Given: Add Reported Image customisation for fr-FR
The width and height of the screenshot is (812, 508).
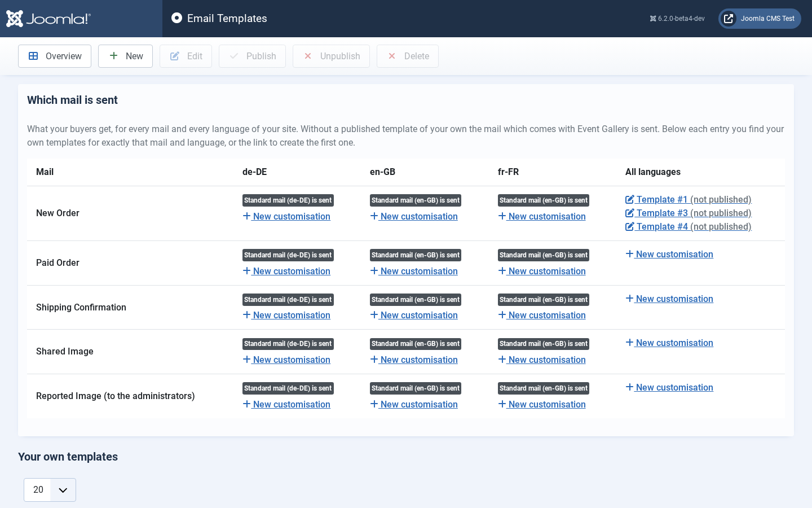Looking at the screenshot, I should click(542, 404).
